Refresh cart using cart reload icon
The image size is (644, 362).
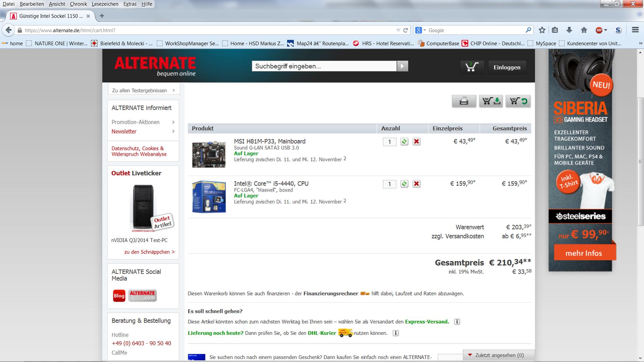518,101
